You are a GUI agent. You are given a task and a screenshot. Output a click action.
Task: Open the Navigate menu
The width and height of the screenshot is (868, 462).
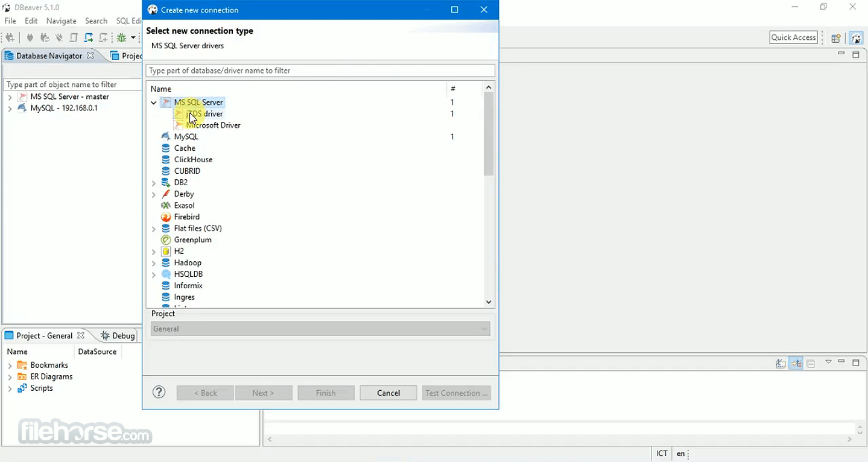pos(62,21)
